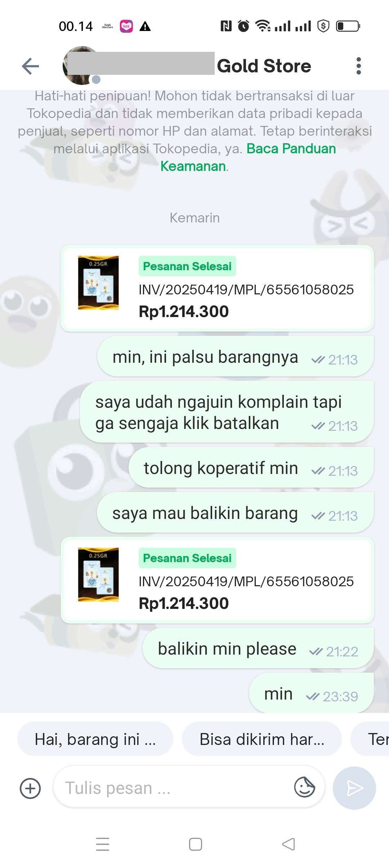
Task: Tap the back arrow to leave chat
Action: (x=30, y=66)
